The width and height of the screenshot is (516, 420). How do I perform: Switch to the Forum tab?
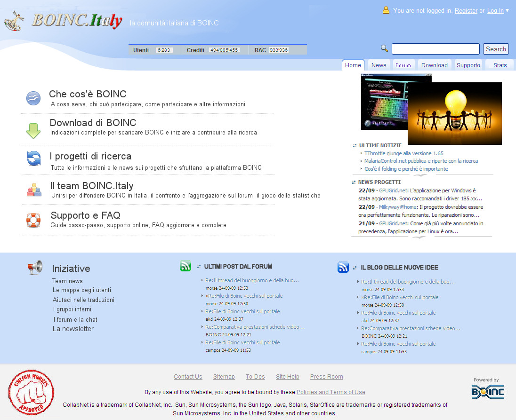tap(403, 65)
